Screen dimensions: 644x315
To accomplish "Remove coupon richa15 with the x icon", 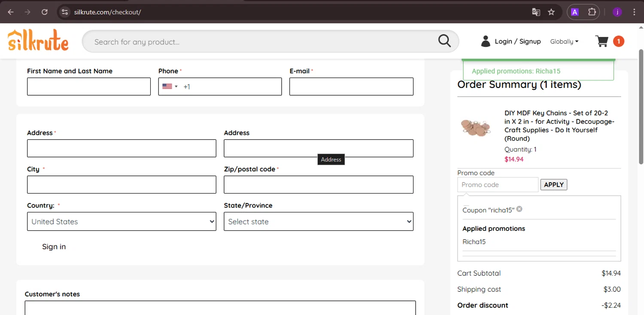I will (519, 209).
